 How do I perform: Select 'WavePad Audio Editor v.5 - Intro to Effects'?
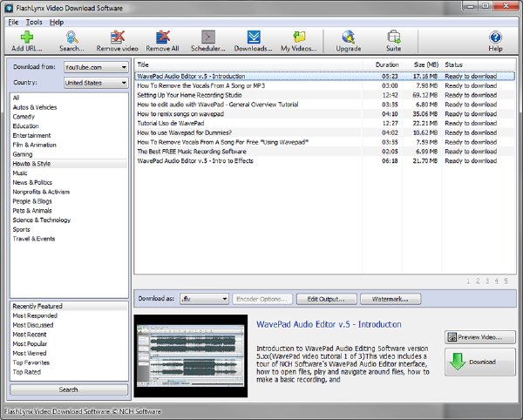(x=325, y=160)
